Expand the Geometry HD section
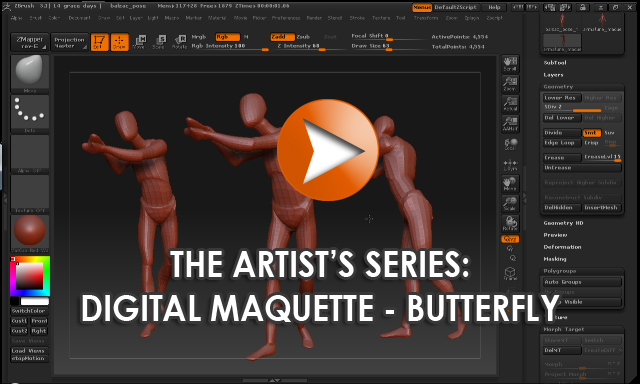The height and width of the screenshot is (384, 640). pos(563,223)
